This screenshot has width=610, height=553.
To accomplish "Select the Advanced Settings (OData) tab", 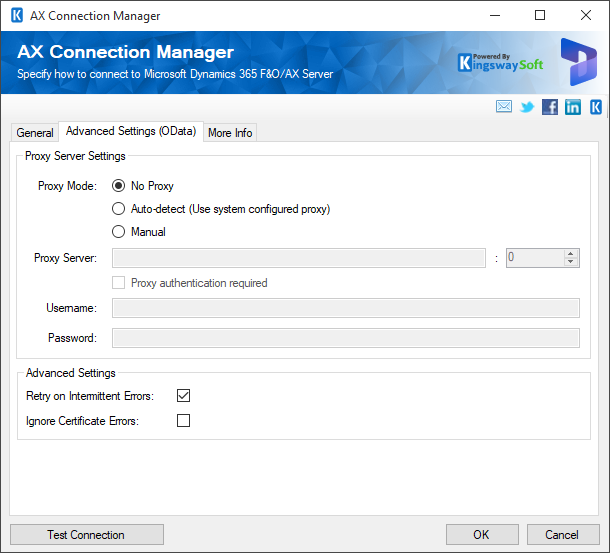I will pyautogui.click(x=131, y=131).
